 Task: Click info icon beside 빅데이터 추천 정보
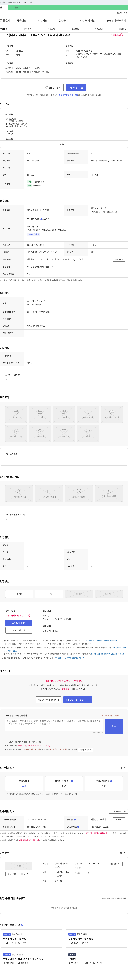(x=22, y=925)
